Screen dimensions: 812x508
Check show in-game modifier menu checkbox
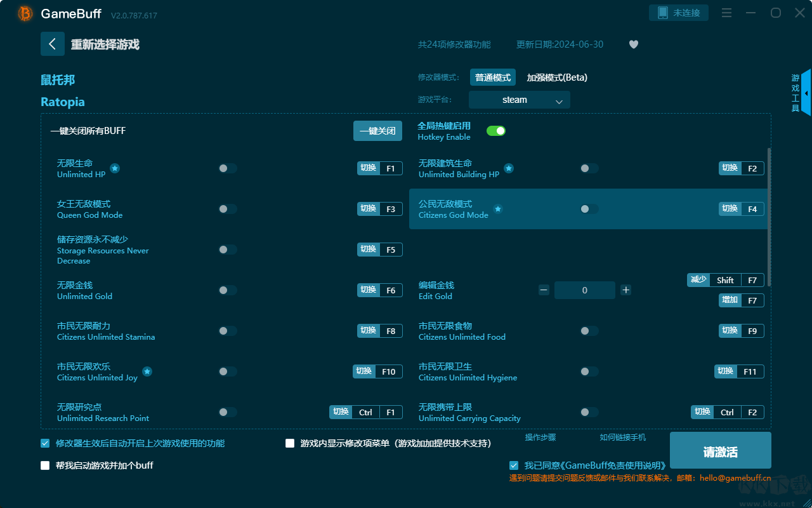[x=290, y=443]
